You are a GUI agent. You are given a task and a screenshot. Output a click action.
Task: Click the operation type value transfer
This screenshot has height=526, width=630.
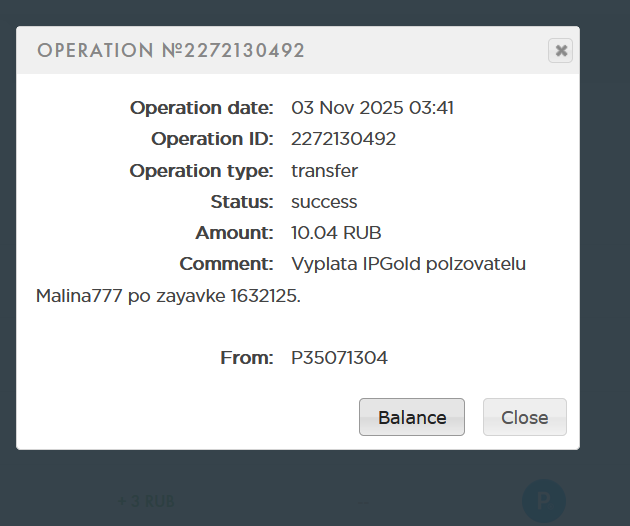324,171
